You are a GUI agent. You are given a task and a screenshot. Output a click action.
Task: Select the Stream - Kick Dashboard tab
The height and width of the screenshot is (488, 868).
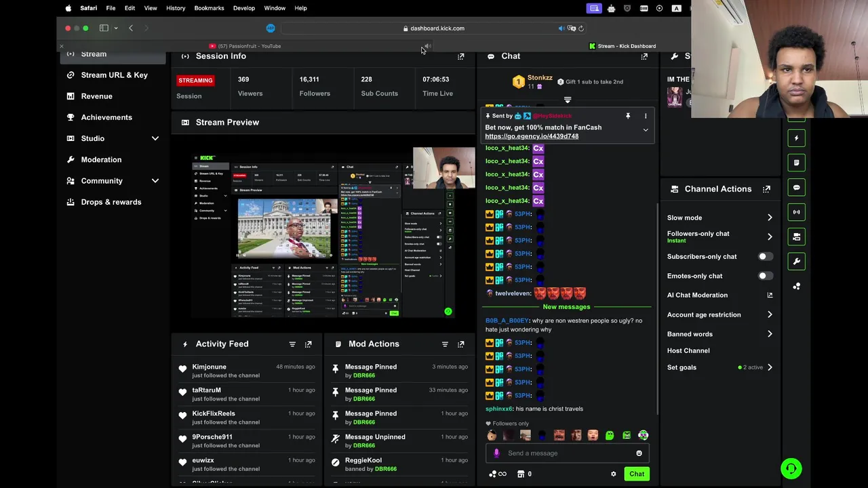(x=622, y=46)
